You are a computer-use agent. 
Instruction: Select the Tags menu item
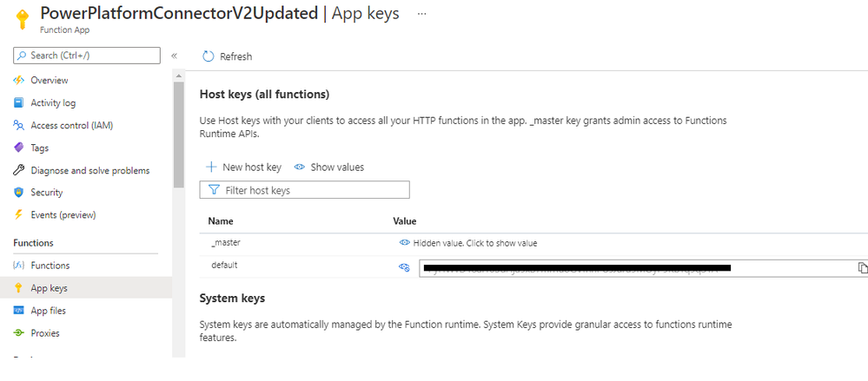tap(39, 148)
